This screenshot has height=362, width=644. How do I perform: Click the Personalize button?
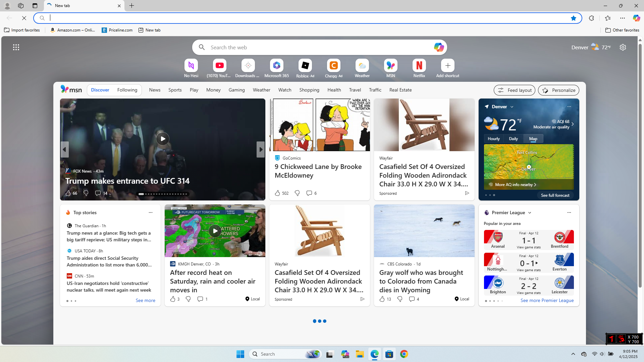pyautogui.click(x=558, y=90)
